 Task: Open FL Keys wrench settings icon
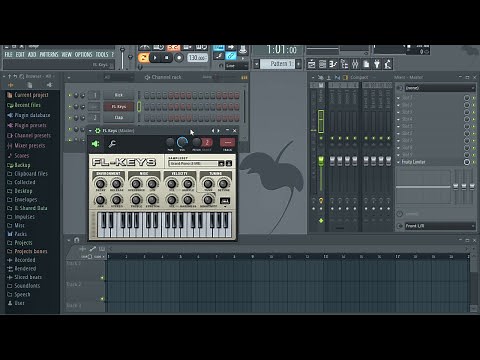click(112, 144)
